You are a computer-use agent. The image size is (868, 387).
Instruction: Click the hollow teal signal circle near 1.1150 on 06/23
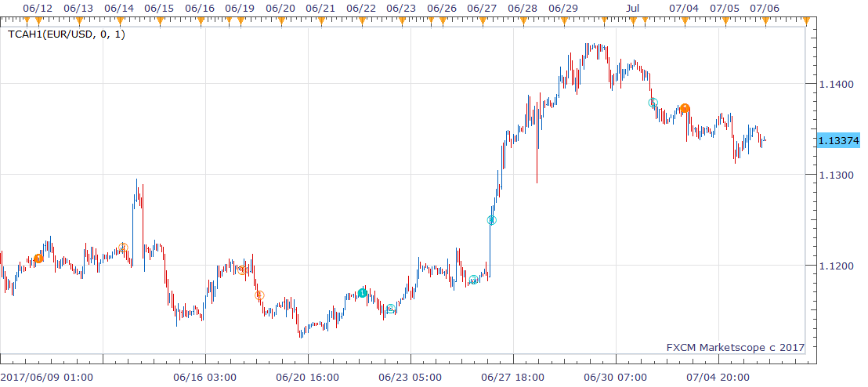(x=391, y=309)
